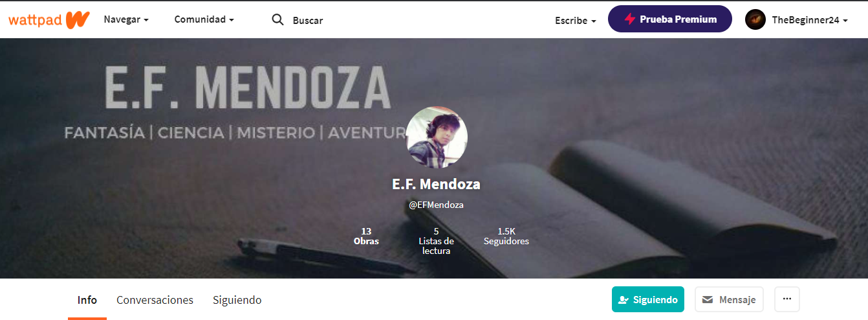Open the three-dots more options button
The width and height of the screenshot is (868, 320).
787,299
